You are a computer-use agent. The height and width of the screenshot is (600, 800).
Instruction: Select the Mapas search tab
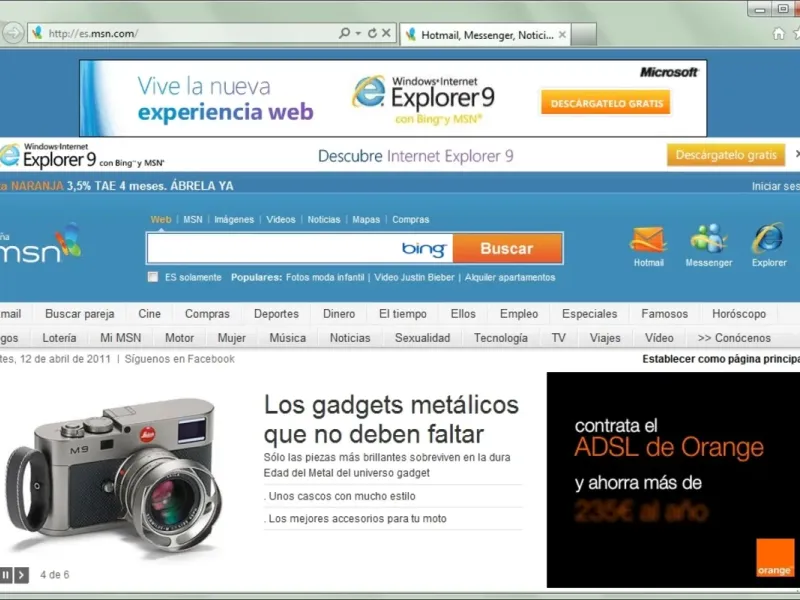pos(366,219)
